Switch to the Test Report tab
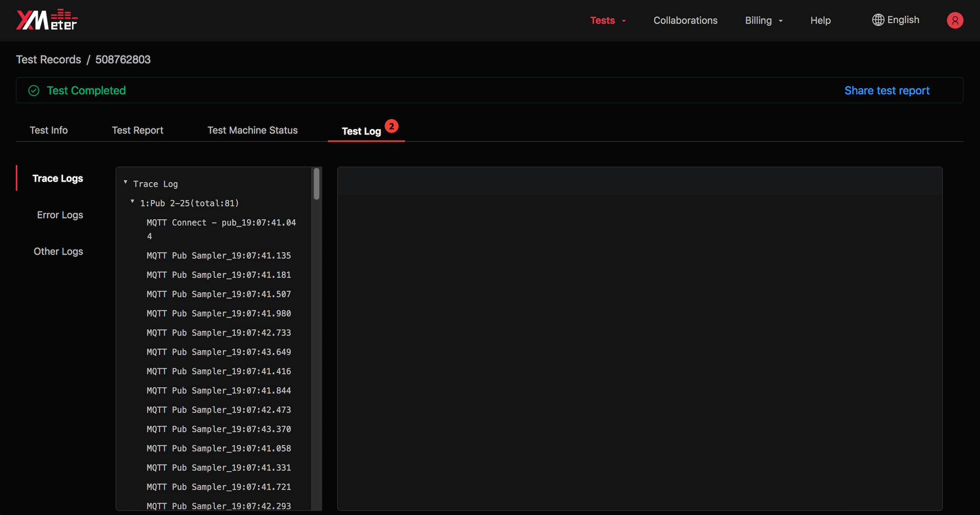Screen dimensions: 980x515 (137, 130)
